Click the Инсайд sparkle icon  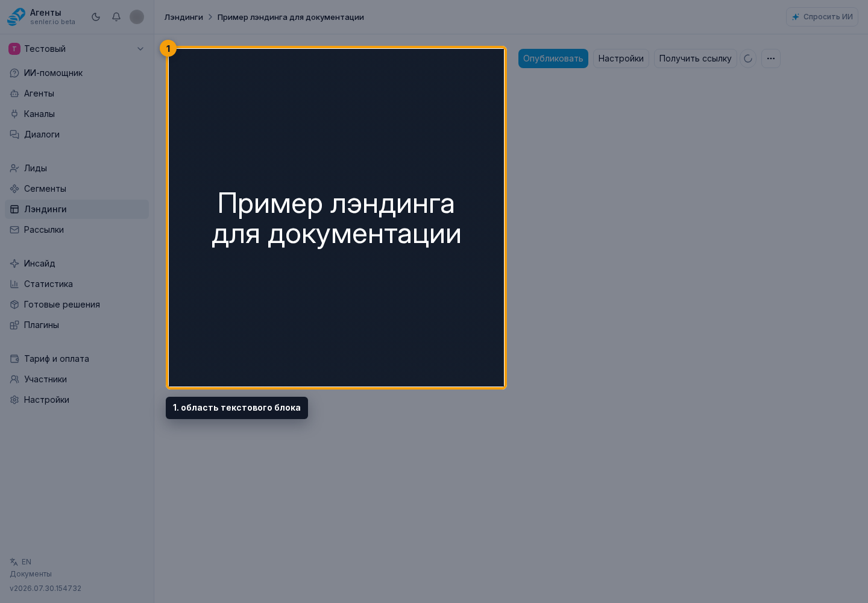point(14,264)
